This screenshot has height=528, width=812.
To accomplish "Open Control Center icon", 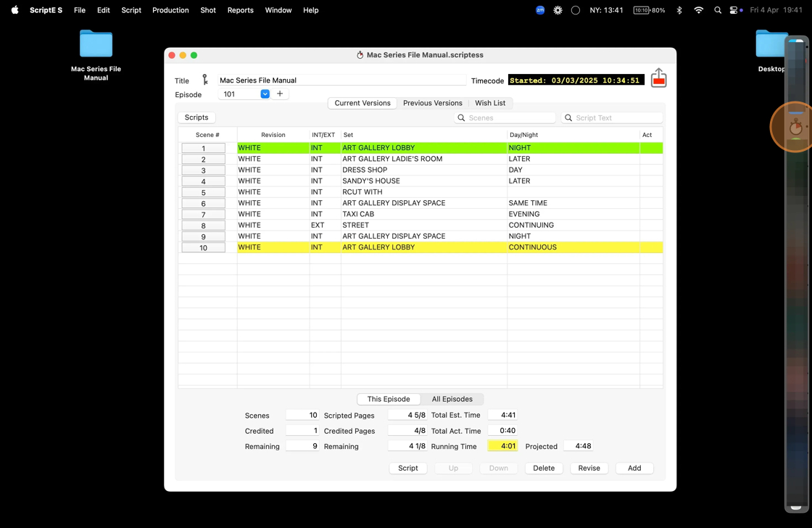I will pos(733,10).
